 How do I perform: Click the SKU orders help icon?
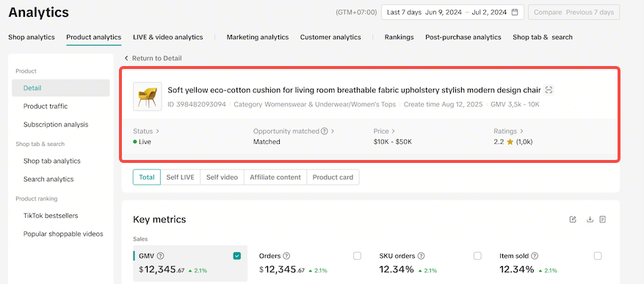pos(421,255)
